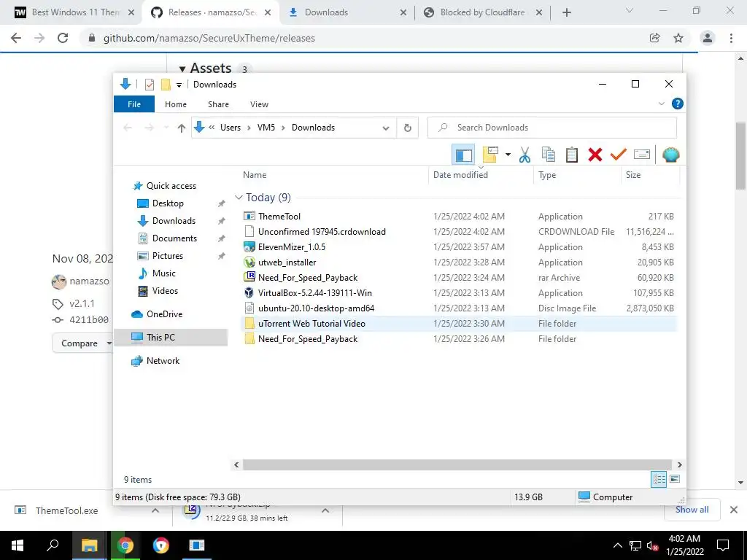
Task: Click VM5 in the breadcrumb path
Action: 266,128
